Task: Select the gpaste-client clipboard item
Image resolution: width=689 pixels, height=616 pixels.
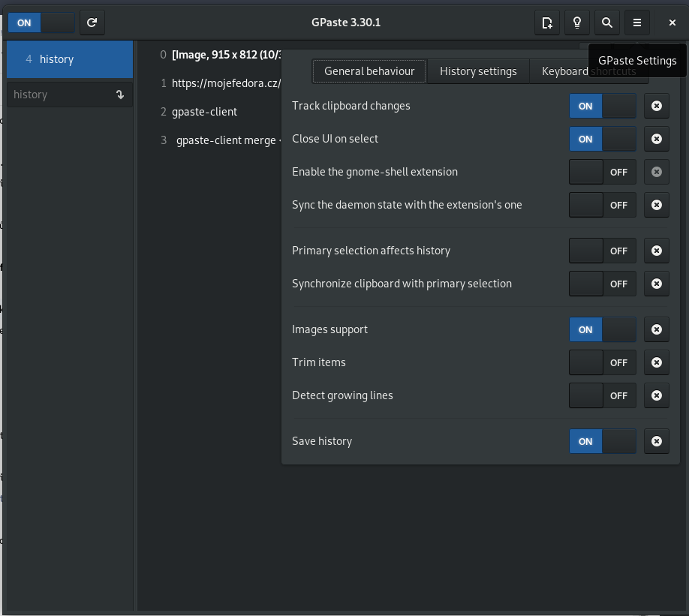Action: [204, 112]
